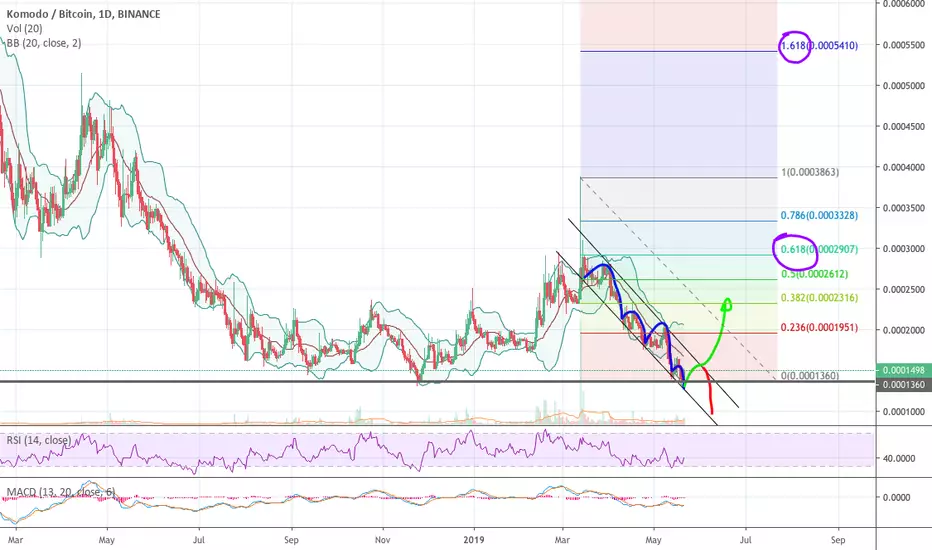Select the Vol (20) indicator label
The width and height of the screenshot is (932, 550).
[24, 29]
